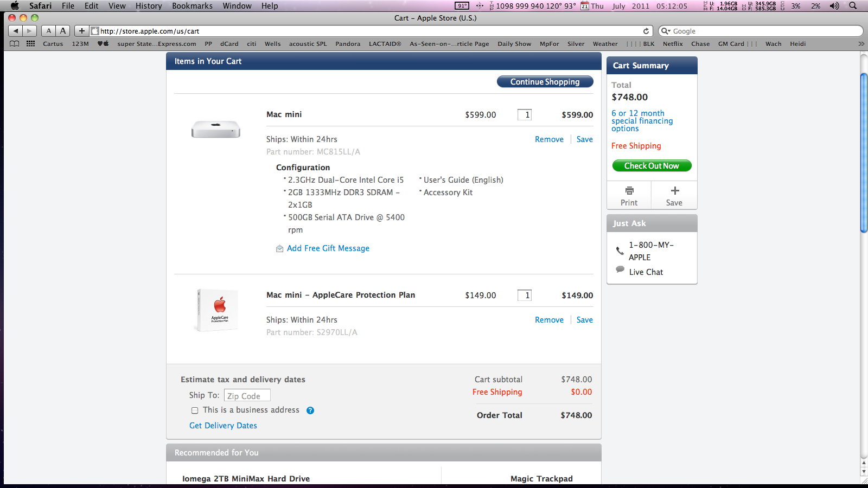Open the GM Card bookmark
The image size is (868, 488).
(x=731, y=44)
